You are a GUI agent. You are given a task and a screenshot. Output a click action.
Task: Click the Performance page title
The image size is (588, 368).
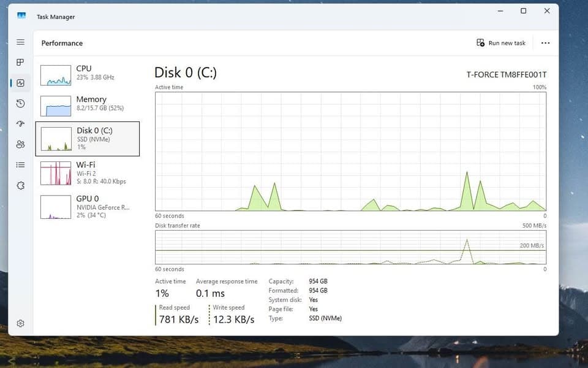click(x=62, y=43)
